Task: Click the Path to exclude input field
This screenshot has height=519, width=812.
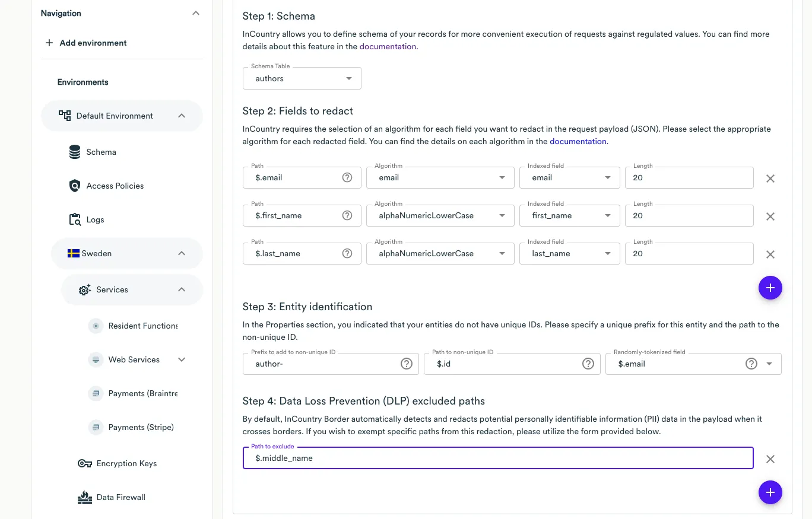Action: click(497, 458)
